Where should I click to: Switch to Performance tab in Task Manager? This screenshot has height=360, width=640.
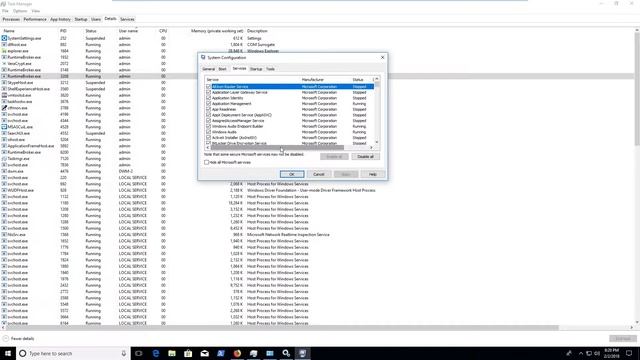[35, 19]
